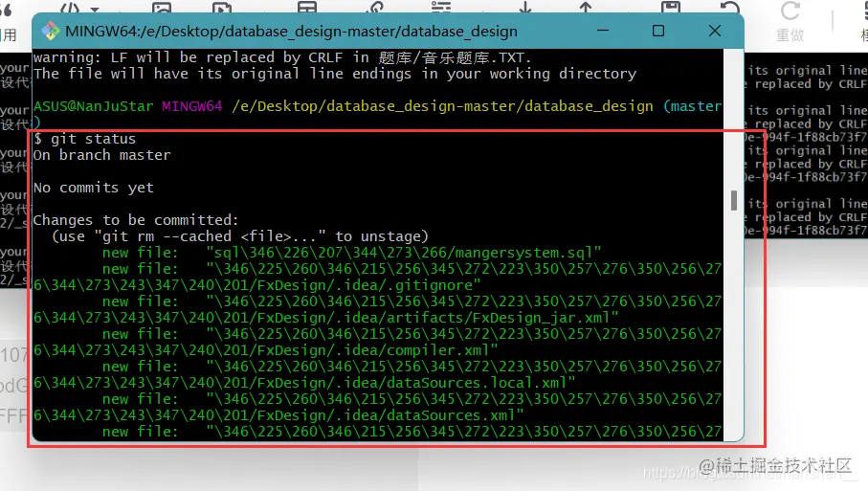Viewport: 868px width, 491px height.
Task: Click the mangersystem.sql new file entry
Action: point(351,253)
